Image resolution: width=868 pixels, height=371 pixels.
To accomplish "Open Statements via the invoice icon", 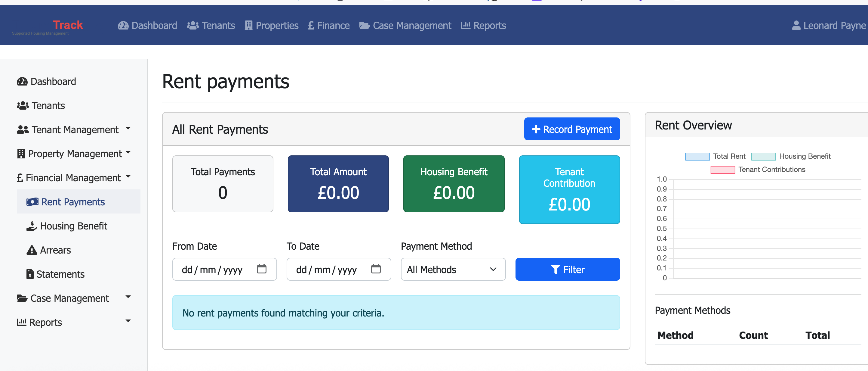I will click(x=30, y=274).
